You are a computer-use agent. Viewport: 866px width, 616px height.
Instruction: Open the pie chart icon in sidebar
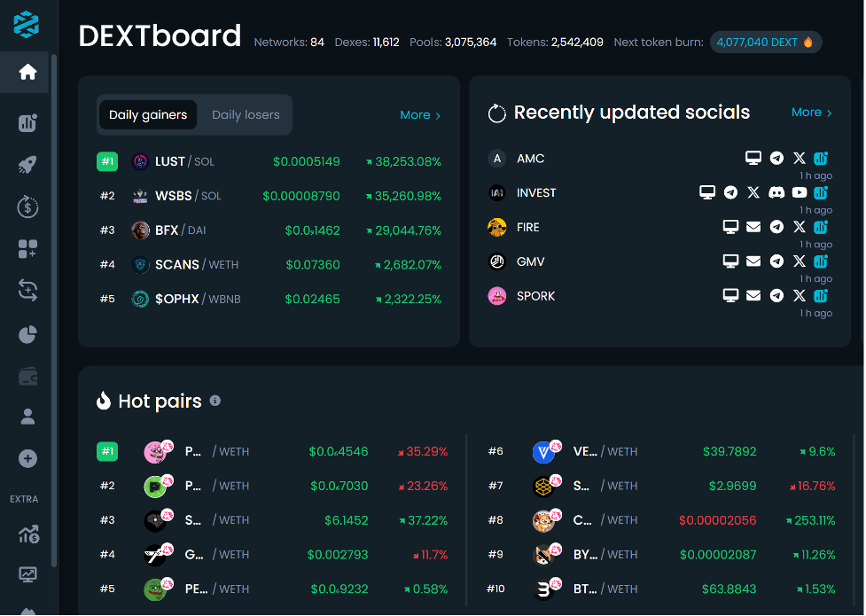coord(27,334)
